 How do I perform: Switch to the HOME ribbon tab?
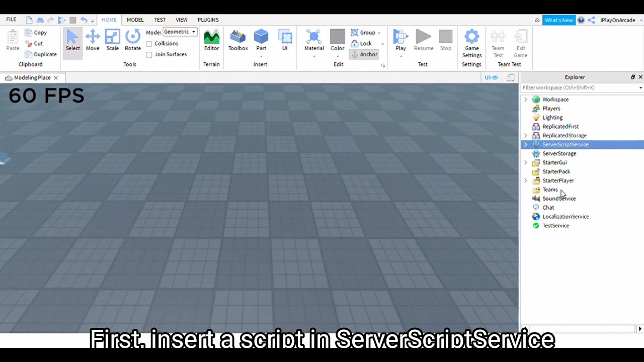[109, 20]
